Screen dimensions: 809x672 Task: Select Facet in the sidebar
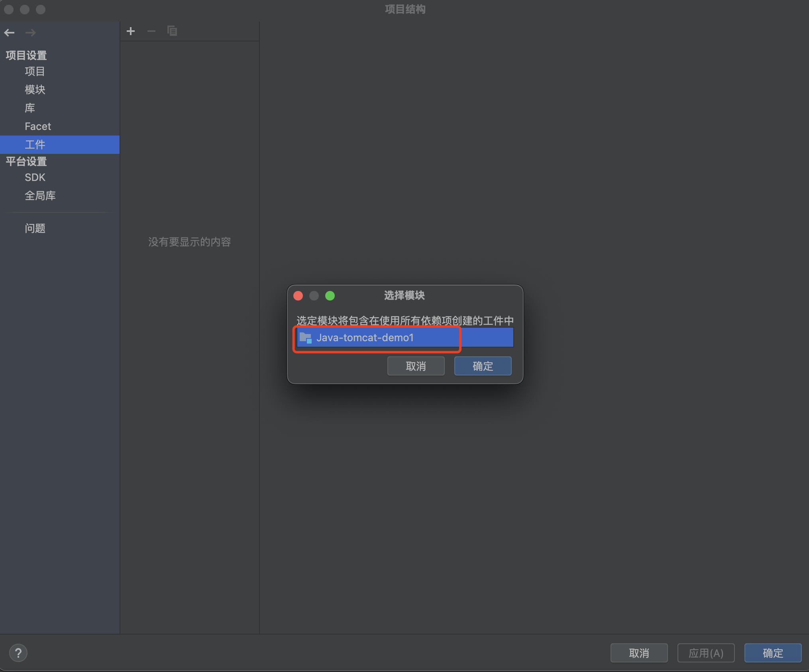[x=38, y=126]
